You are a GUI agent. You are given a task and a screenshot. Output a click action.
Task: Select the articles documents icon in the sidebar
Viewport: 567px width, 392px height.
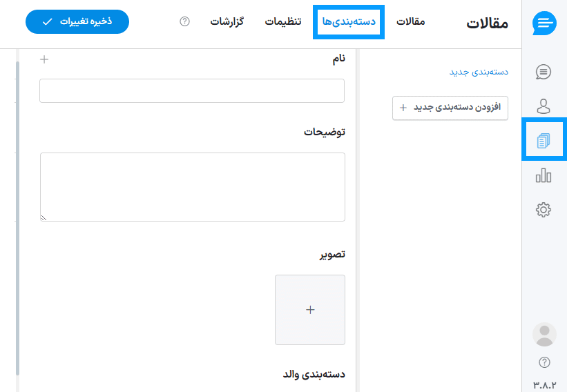[x=544, y=140]
